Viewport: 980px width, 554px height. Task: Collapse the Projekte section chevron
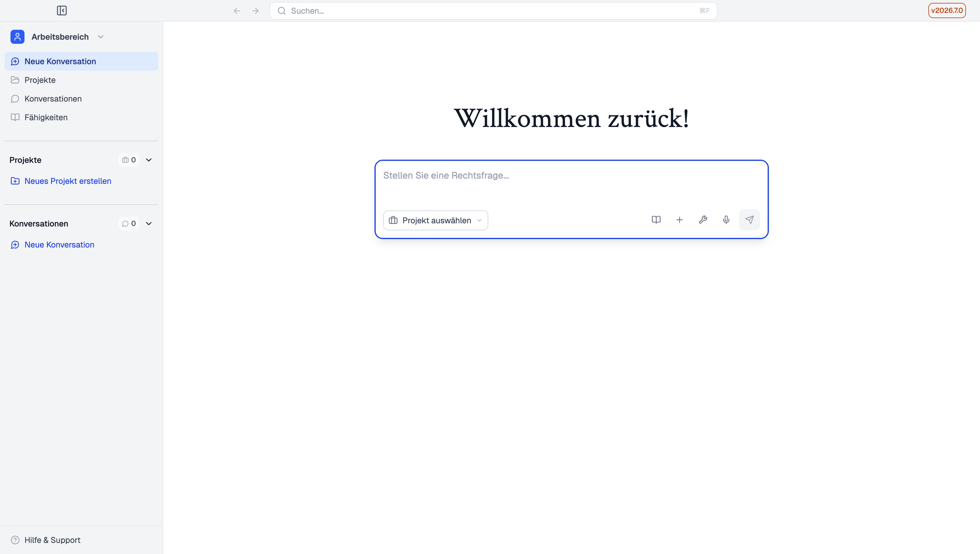pos(149,160)
